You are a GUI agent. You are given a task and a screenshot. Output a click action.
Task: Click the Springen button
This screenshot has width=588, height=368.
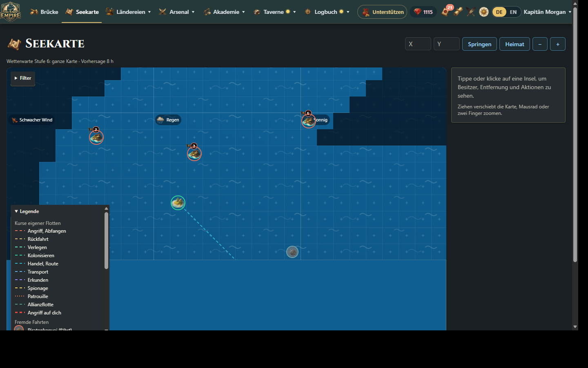tap(479, 44)
